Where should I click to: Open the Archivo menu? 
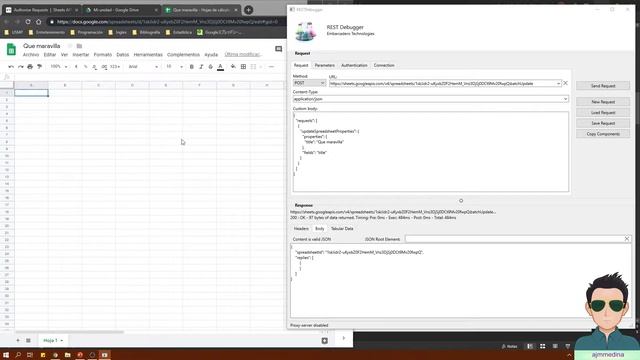(31, 54)
